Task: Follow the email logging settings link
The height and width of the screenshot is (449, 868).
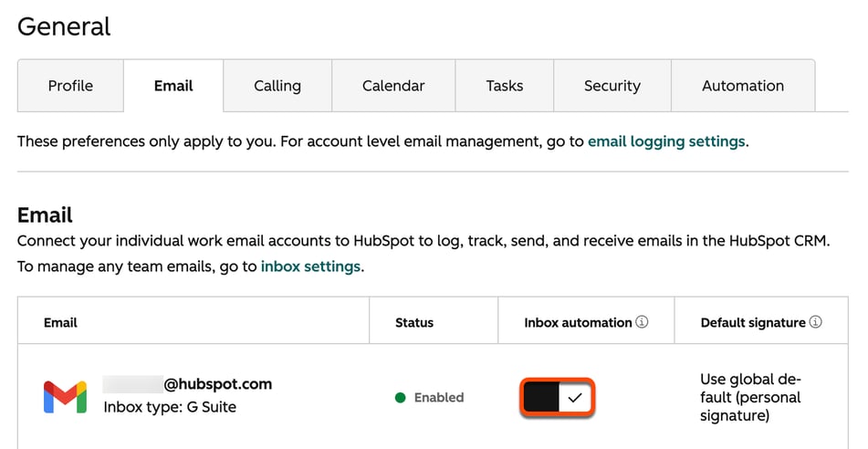Action: coord(666,141)
